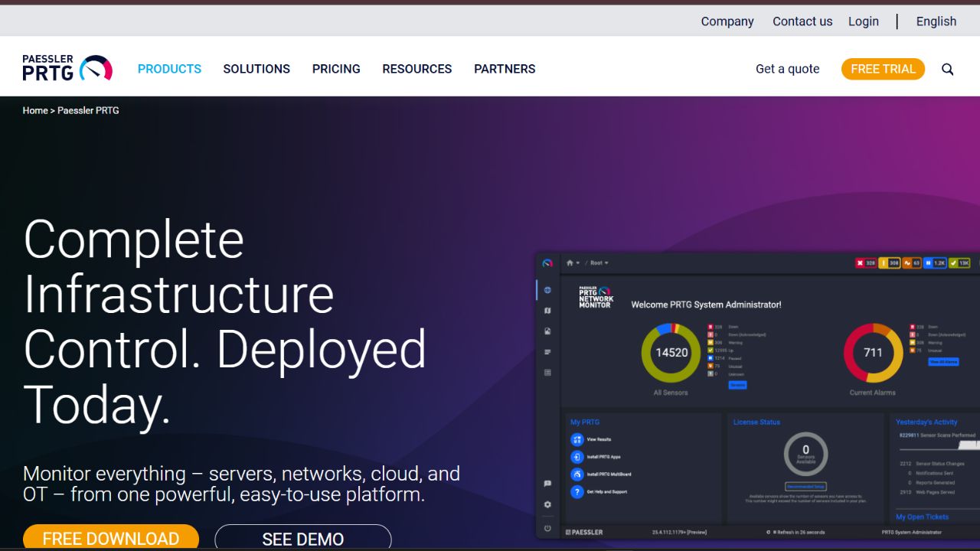Click the View Results icon in My PRTG
Screen dimensions: 980x551
coord(577,439)
